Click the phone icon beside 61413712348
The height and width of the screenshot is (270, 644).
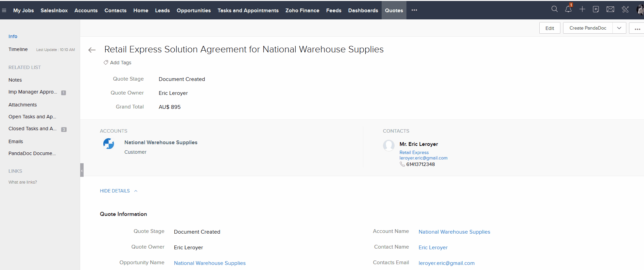coord(402,164)
